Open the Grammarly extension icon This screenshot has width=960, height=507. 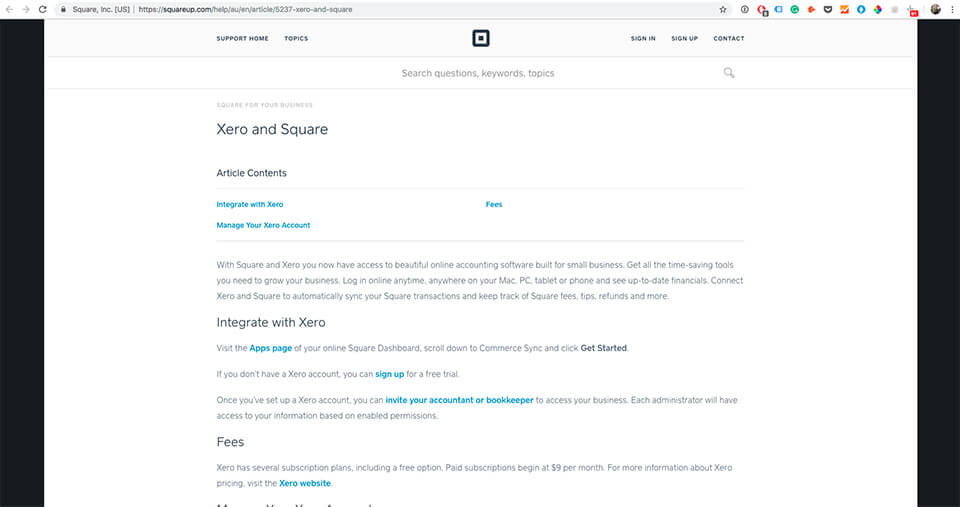coord(795,9)
